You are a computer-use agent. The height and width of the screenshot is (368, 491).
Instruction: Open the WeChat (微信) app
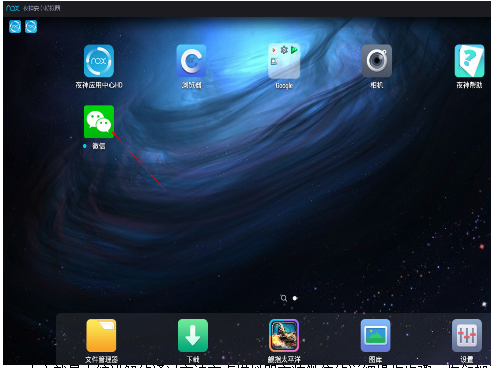pos(99,122)
